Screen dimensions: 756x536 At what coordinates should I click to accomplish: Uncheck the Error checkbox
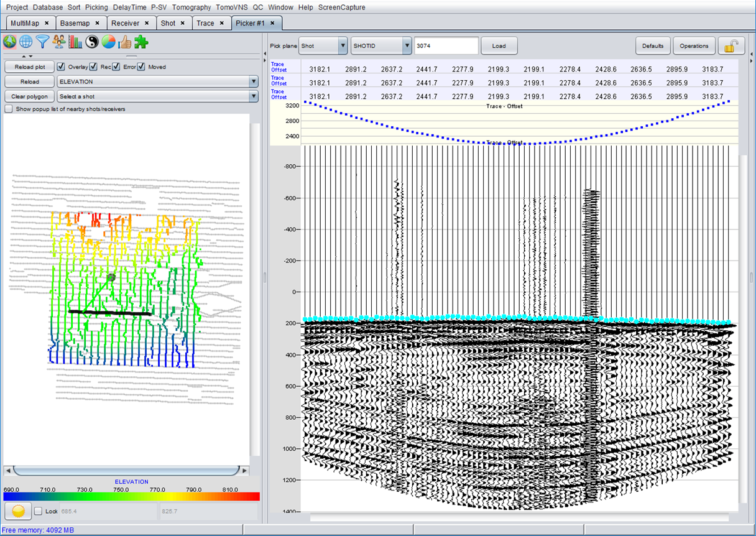point(116,67)
